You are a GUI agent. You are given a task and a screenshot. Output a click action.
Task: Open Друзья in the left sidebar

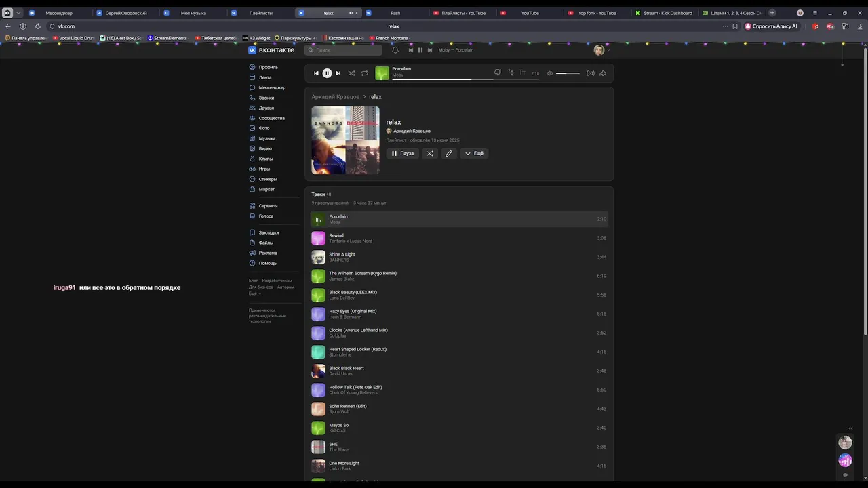[x=267, y=108]
